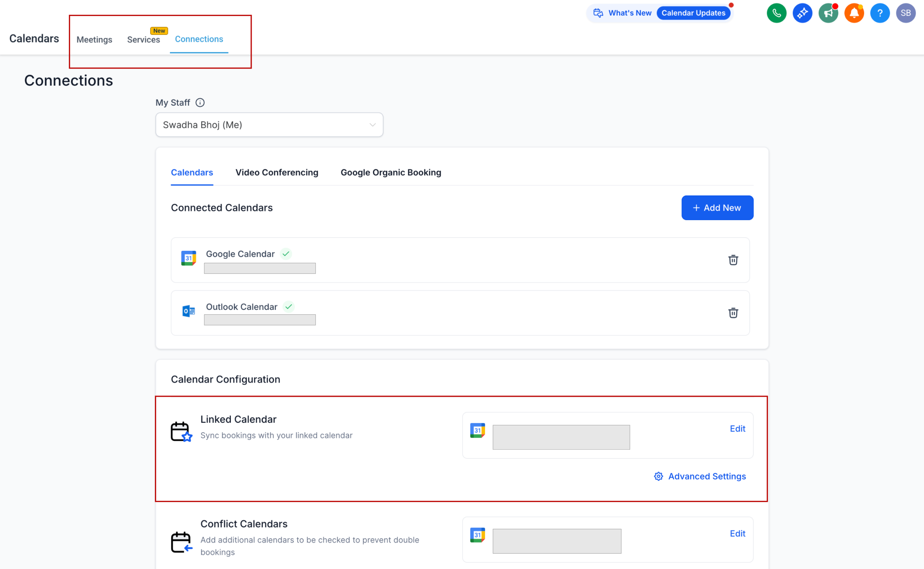Open the blue AI sparkle assistant icon
The image size is (924, 569).
(x=802, y=13)
